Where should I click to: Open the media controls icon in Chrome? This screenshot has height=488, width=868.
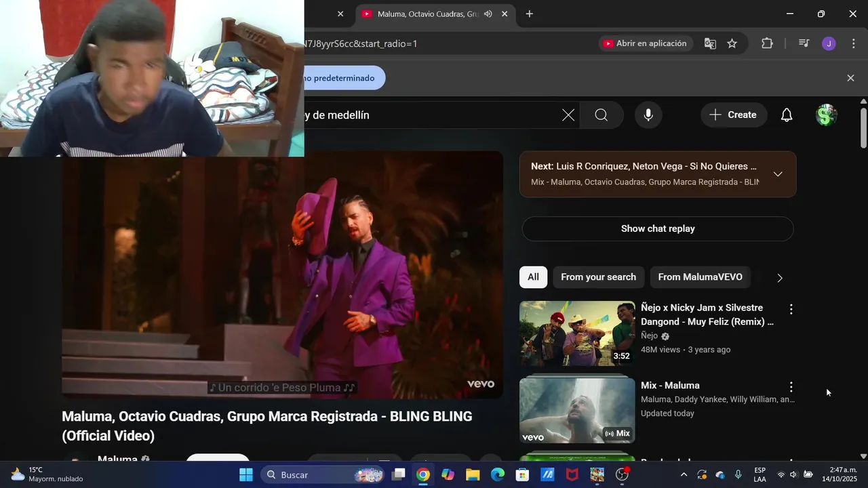pyautogui.click(x=804, y=43)
